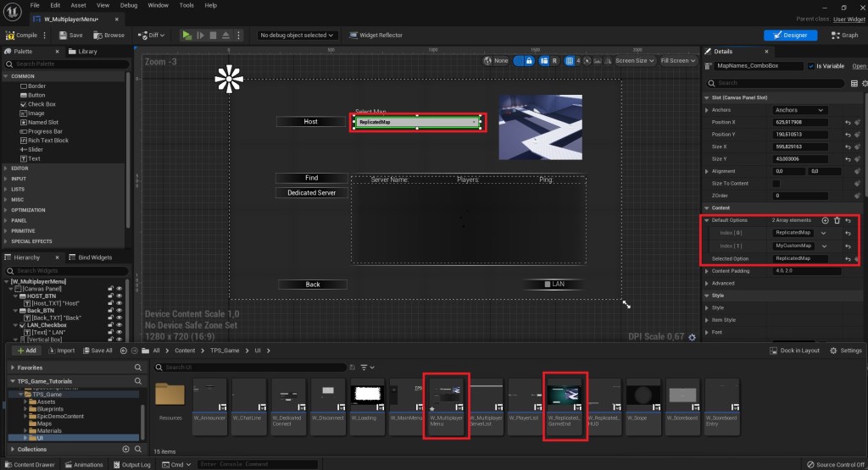Screen dimensions: 868x470
Task: Click the Save All icon in content browser
Action: coord(97,351)
